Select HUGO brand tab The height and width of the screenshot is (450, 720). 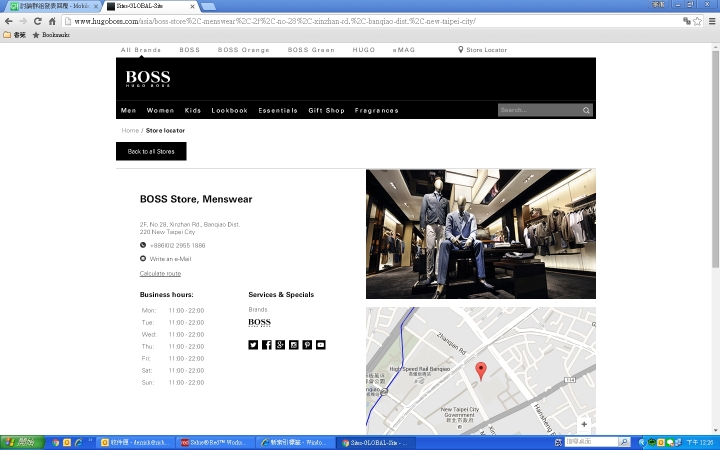click(x=364, y=50)
